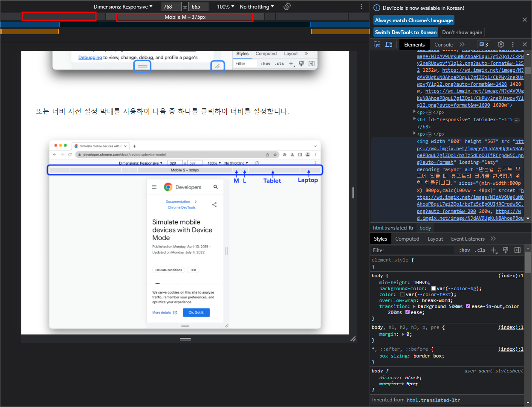Toggle the computed styles sidebar icon
This screenshot has height=407, width=532.
tap(518, 250)
